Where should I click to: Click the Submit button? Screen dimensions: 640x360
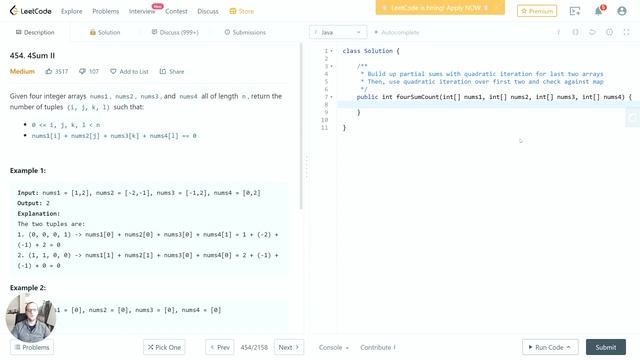[x=606, y=347]
